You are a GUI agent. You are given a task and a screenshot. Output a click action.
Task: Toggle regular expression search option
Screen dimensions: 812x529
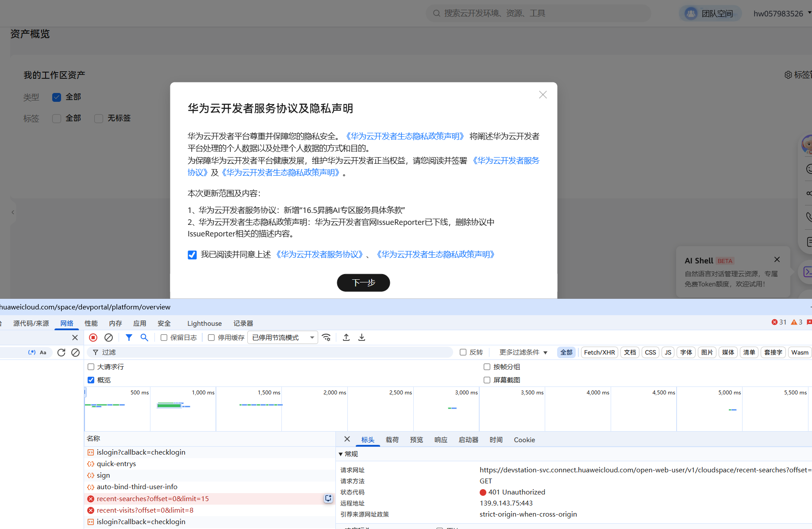[32, 352]
